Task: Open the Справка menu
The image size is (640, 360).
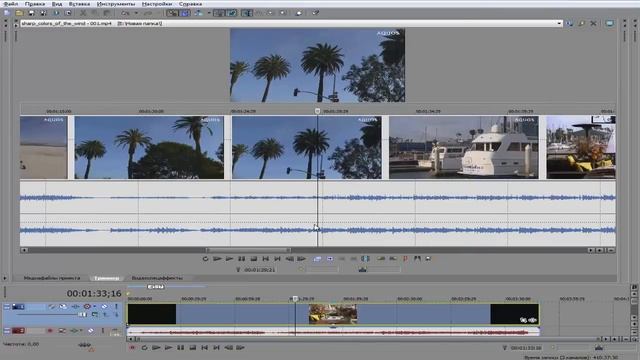Action: pyautogui.click(x=190, y=4)
